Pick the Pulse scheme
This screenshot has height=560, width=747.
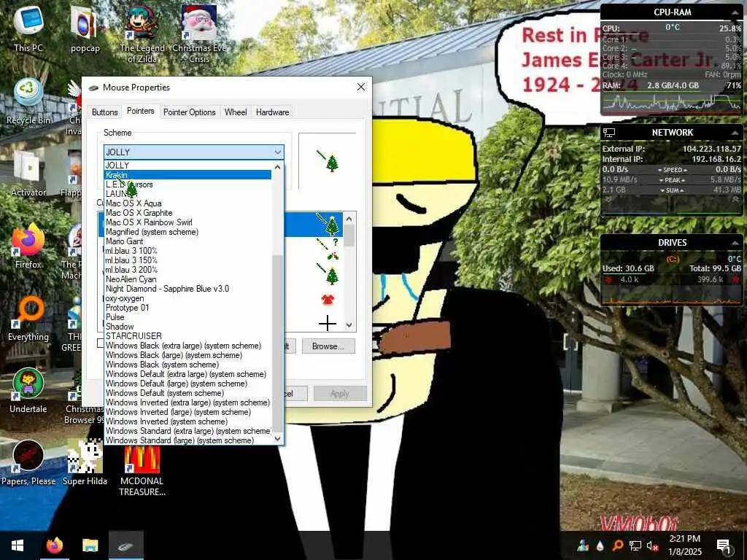(x=187, y=317)
